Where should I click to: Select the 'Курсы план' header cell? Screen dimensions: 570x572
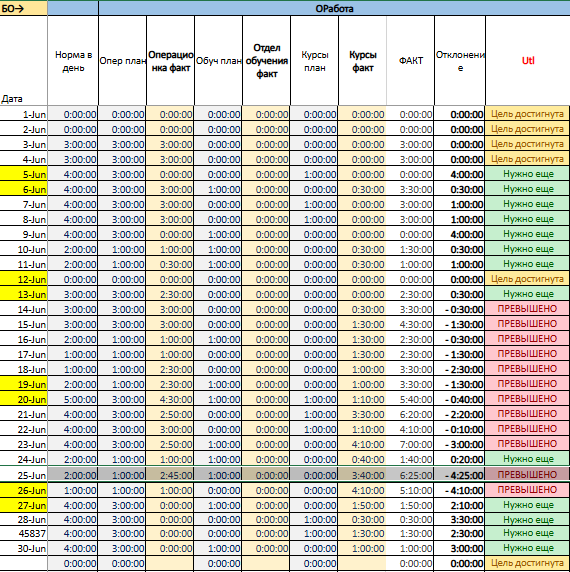click(314, 61)
